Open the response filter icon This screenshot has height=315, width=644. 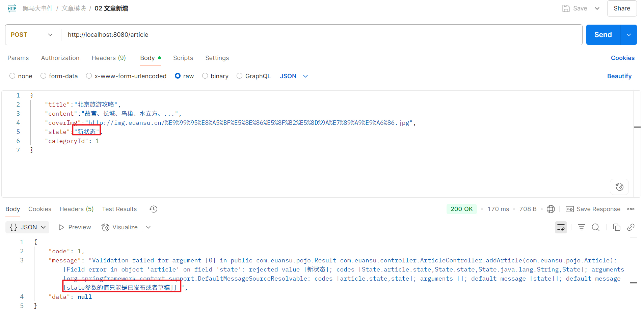coord(581,227)
